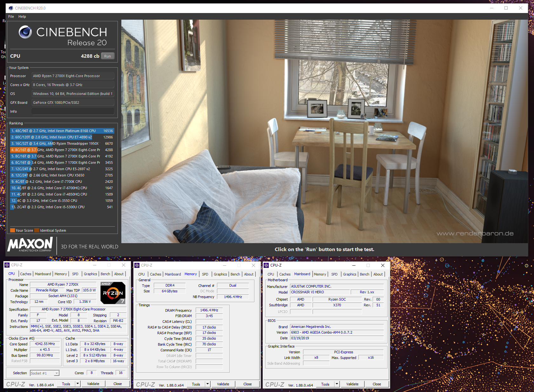Image resolution: width=534 pixels, height=392 pixels.
Task: Click the CPU-Z icon in the right CPU-Z title bar
Action: click(x=266, y=265)
